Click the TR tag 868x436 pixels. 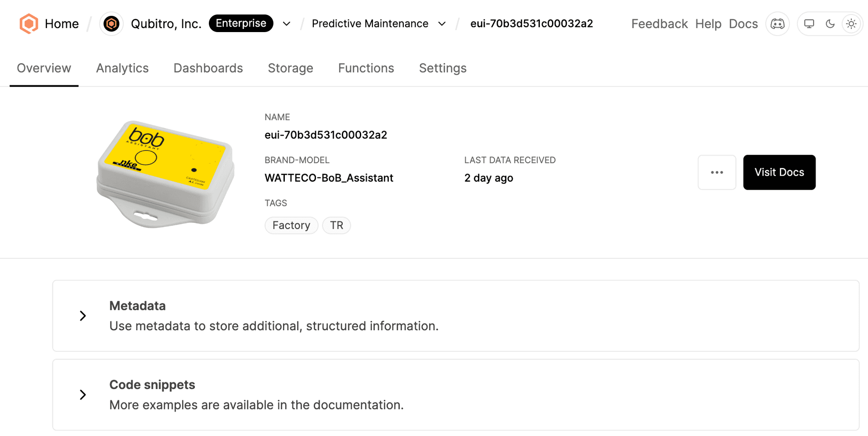pos(336,225)
